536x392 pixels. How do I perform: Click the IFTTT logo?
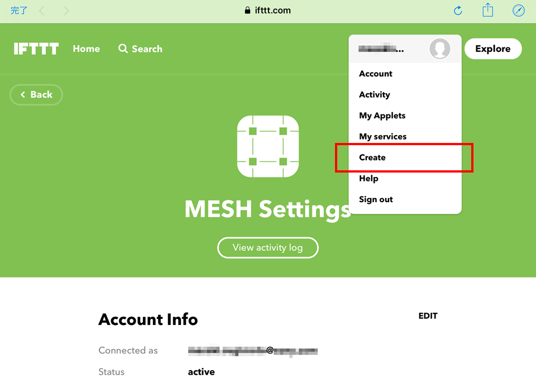(x=36, y=49)
